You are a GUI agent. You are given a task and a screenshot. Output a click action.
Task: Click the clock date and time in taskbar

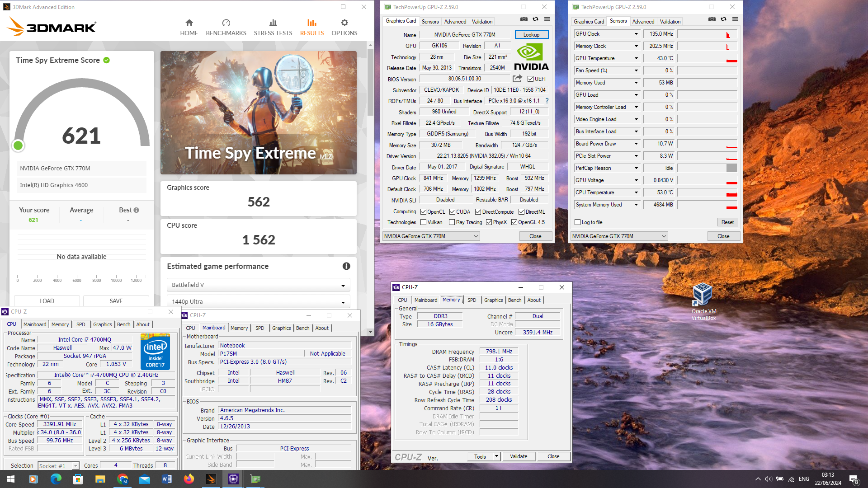point(828,479)
